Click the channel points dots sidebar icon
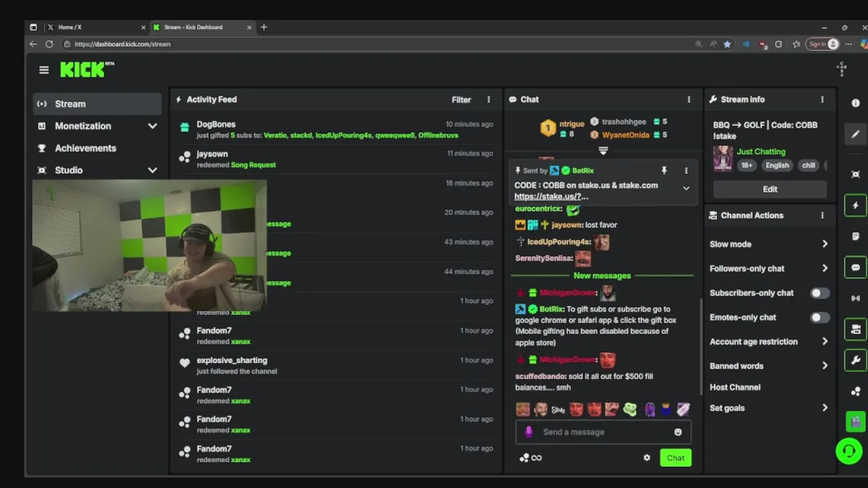 point(856,391)
